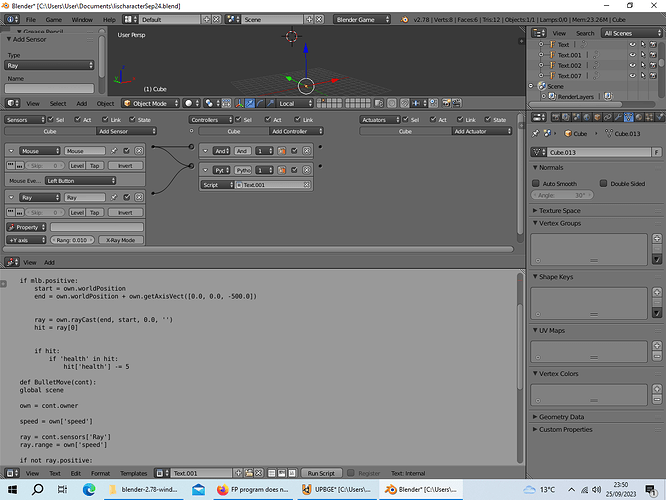Enable the Auto Smooth checkbox

[x=536, y=184]
